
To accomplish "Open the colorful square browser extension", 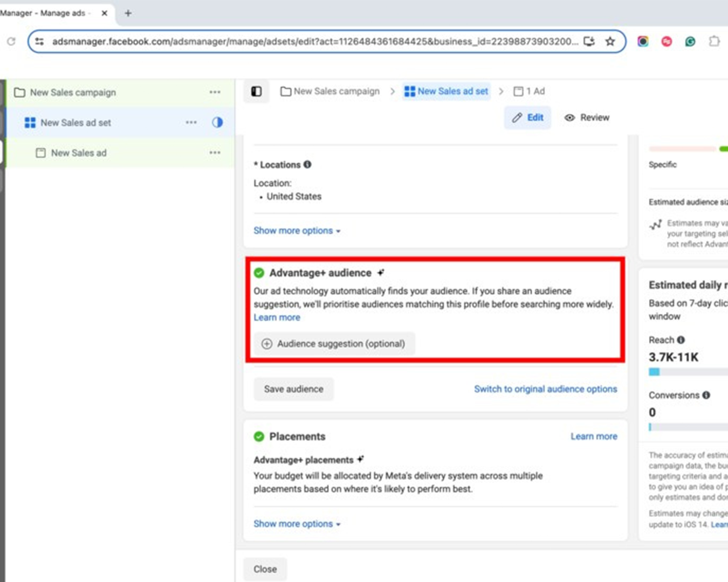I will click(x=643, y=41).
